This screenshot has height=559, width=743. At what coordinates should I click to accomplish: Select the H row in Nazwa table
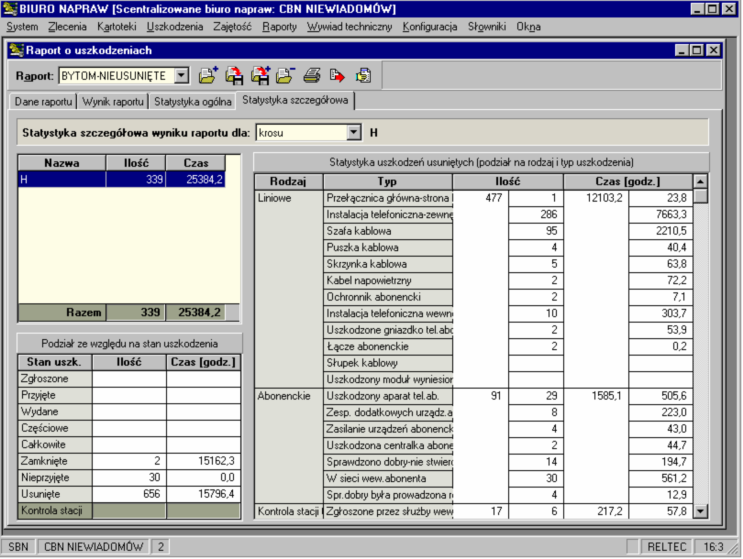pos(121,180)
